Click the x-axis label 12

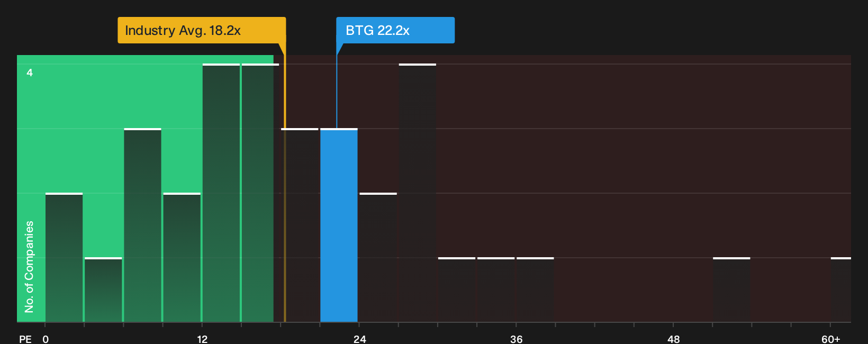(202, 339)
